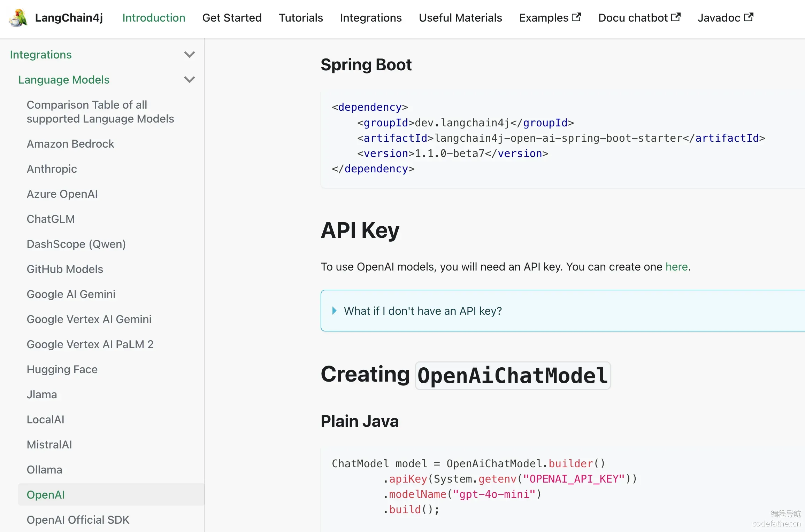The image size is (805, 532).
Task: Click the .apiKey(System.getenv(...)) code line
Action: [x=510, y=479]
